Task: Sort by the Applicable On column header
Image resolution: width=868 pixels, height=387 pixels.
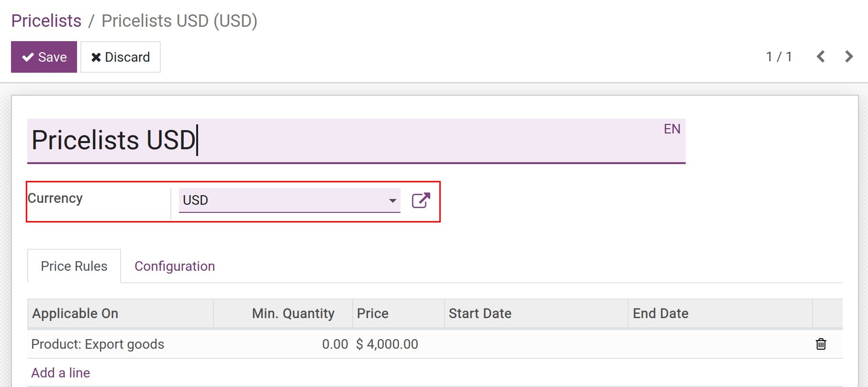Action: click(x=120, y=313)
